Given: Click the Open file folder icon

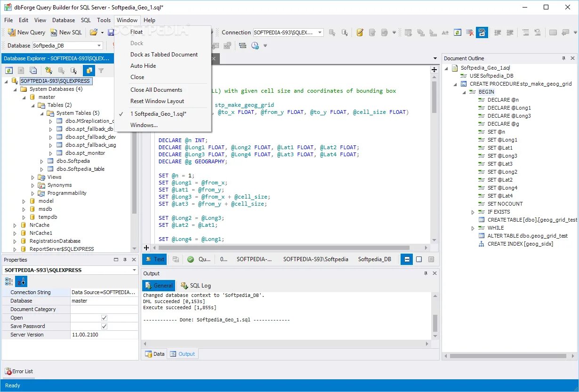Looking at the screenshot, I should pyautogui.click(x=93, y=32).
